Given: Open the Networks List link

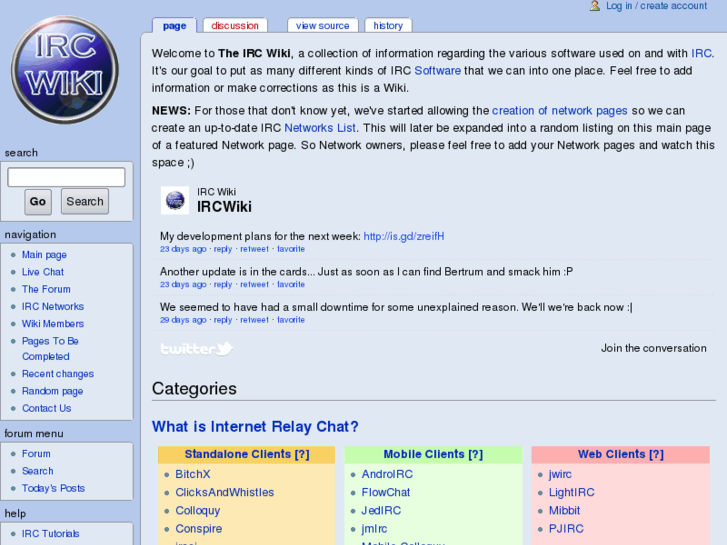Looking at the screenshot, I should click(320, 128).
